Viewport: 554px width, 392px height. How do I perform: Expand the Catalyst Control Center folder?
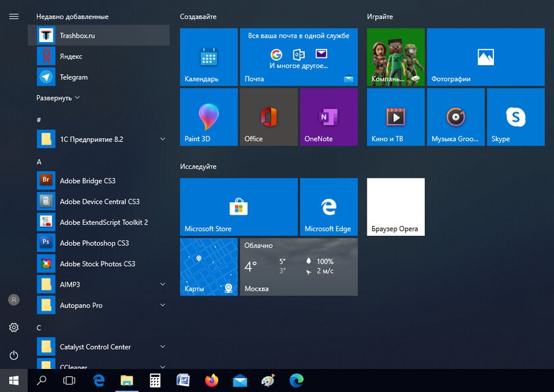tap(98, 347)
